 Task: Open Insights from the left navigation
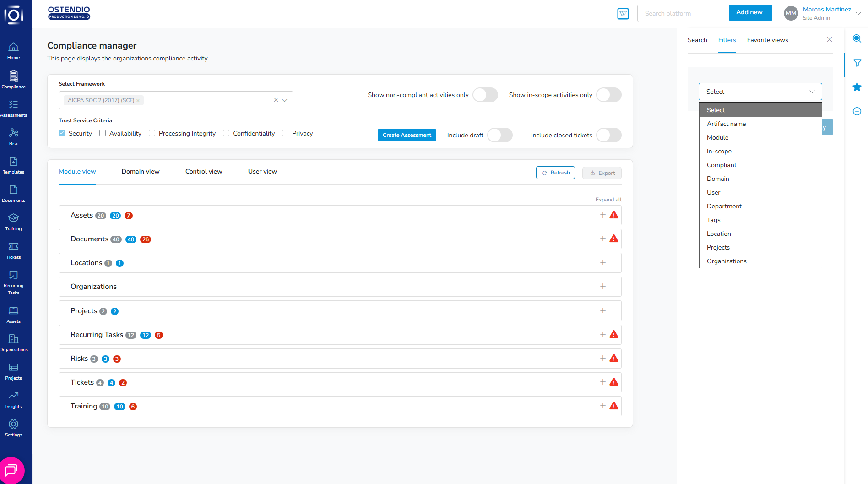[x=13, y=400]
